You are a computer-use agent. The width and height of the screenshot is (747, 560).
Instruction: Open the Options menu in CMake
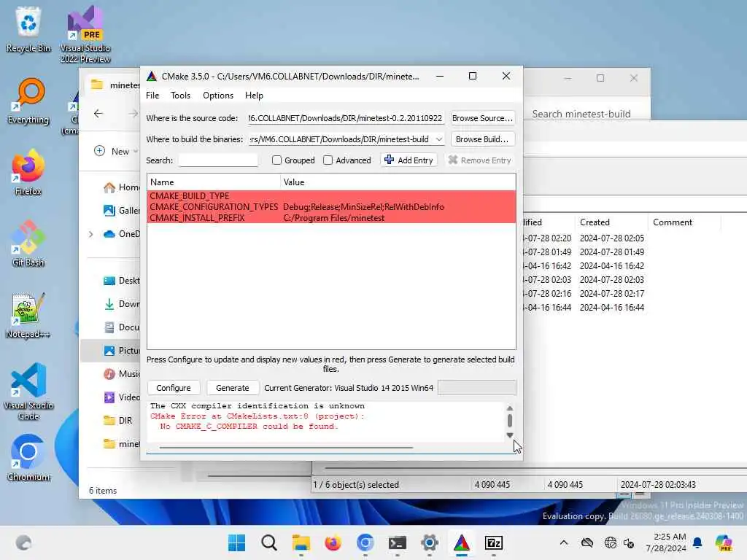click(x=218, y=96)
